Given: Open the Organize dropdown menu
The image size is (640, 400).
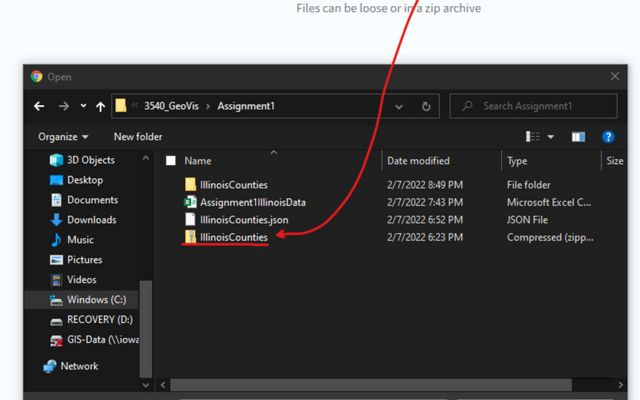Looking at the screenshot, I should click(x=63, y=136).
